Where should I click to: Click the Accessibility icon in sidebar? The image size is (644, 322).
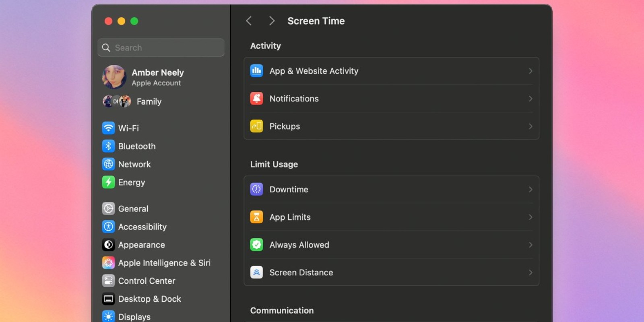pos(108,227)
